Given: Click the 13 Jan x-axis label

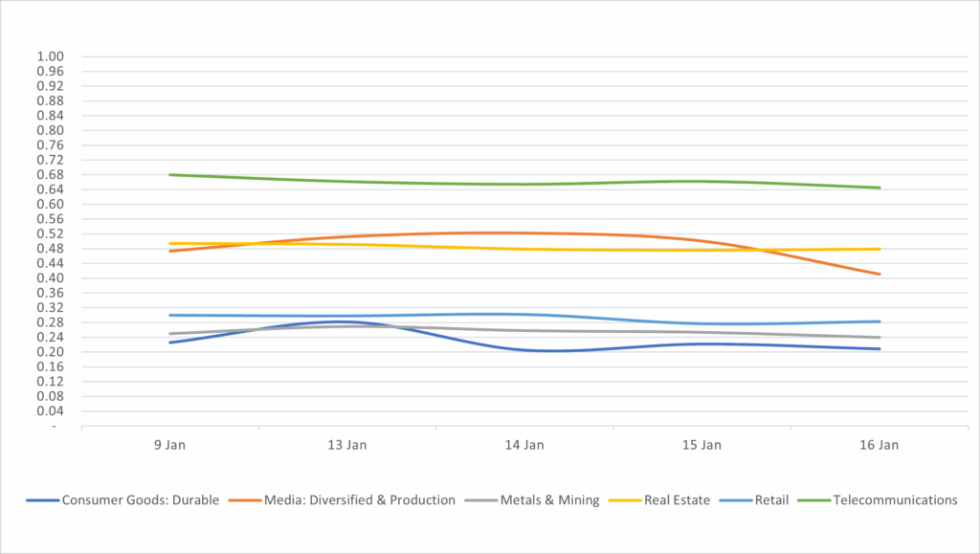Looking at the screenshot, I should (x=347, y=445).
